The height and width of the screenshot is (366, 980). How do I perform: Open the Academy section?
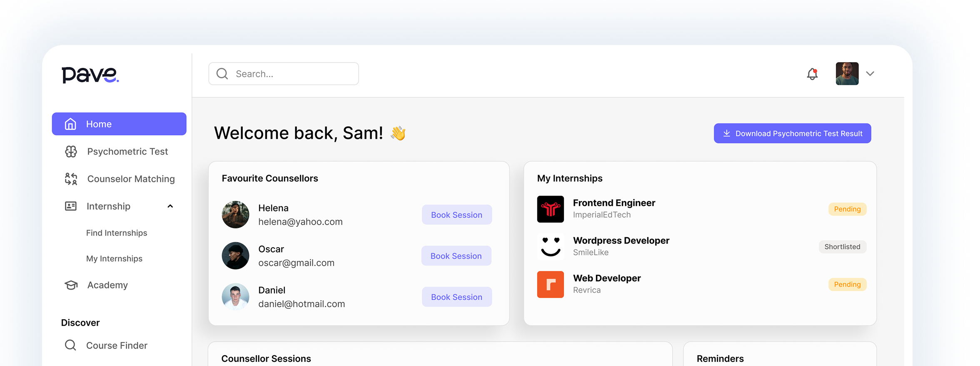107,285
